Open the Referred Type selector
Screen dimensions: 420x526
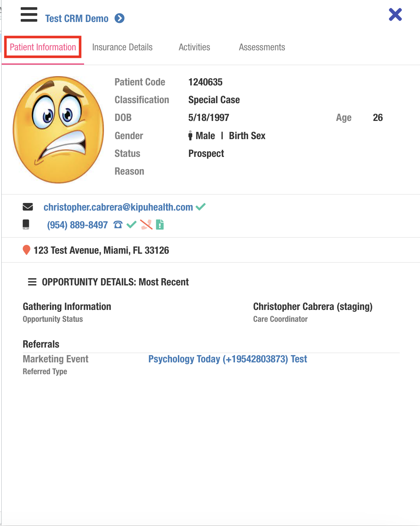(45, 371)
